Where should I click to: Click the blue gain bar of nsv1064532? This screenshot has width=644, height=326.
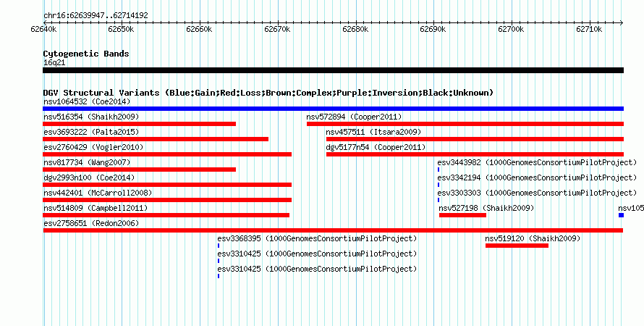[333, 109]
